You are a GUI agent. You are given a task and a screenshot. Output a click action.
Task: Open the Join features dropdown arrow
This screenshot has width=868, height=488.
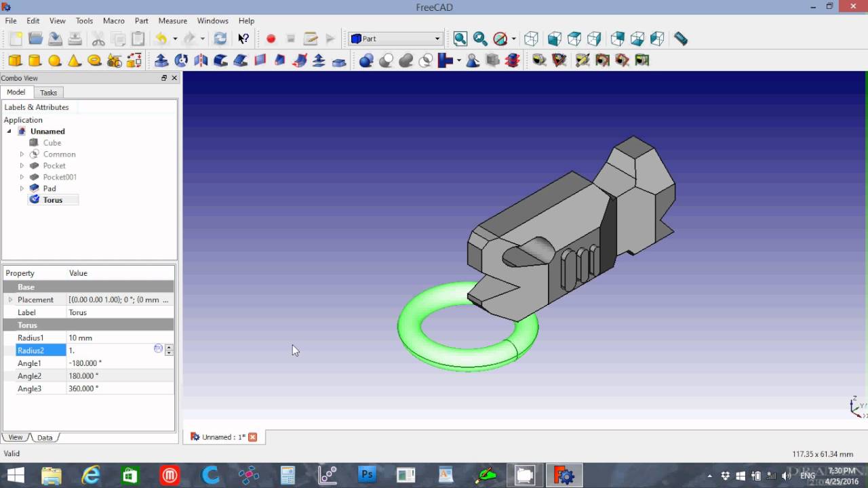459,60
